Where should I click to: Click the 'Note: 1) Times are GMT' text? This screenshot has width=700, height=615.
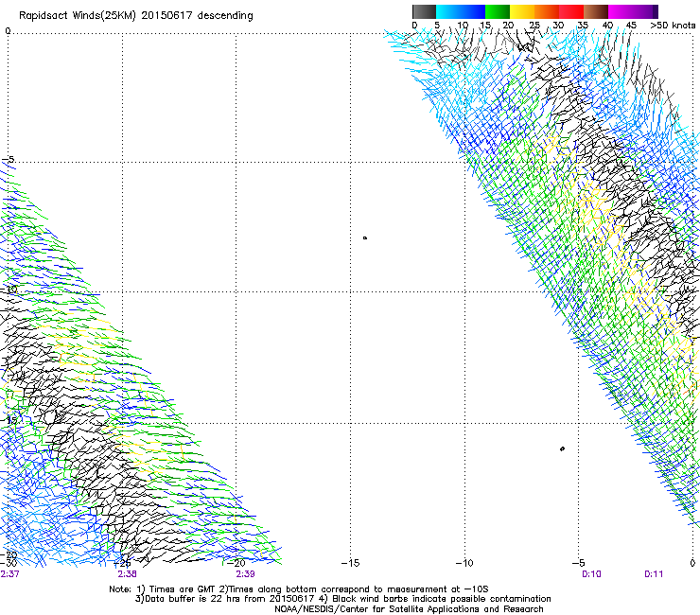tap(163, 589)
